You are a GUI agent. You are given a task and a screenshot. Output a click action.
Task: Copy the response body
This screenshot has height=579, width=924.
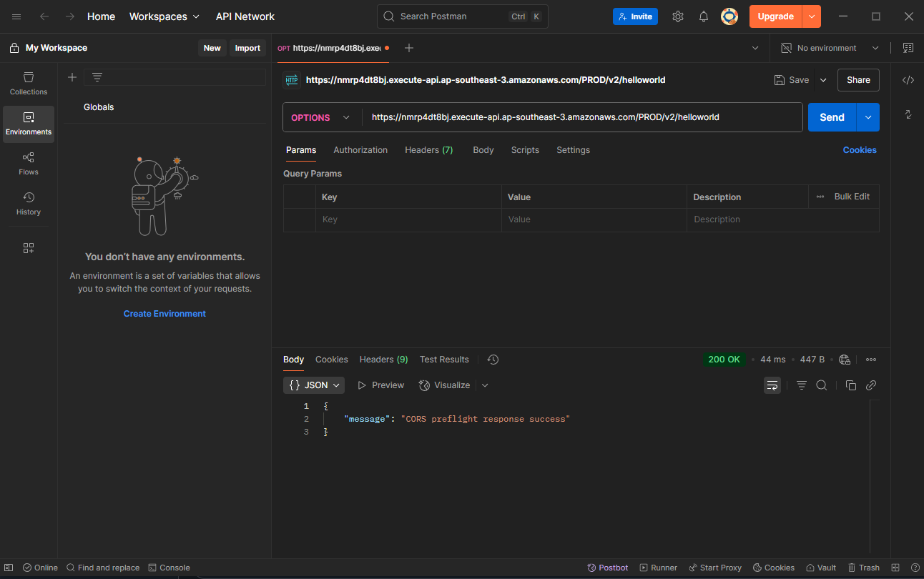tap(851, 385)
